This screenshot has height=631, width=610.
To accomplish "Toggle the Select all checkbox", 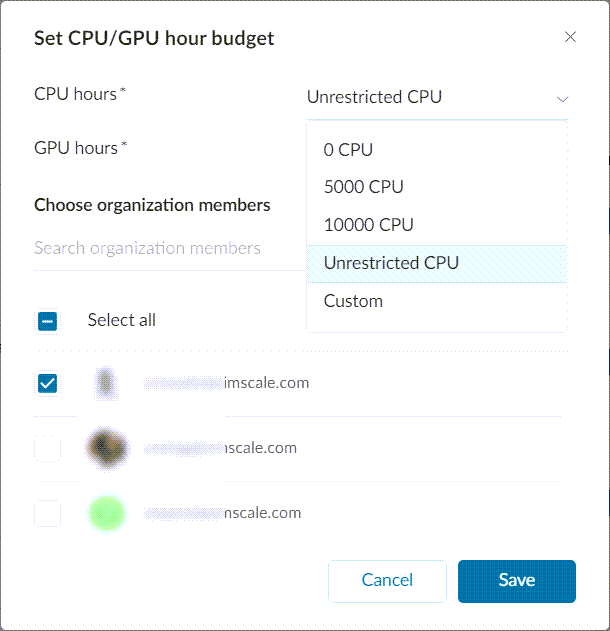I will [x=47, y=321].
